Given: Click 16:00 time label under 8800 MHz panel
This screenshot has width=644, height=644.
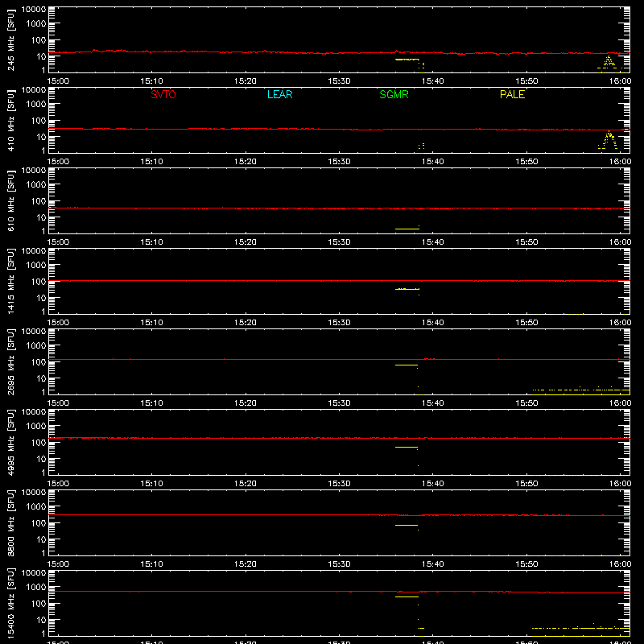Looking at the screenshot, I should [x=620, y=564].
